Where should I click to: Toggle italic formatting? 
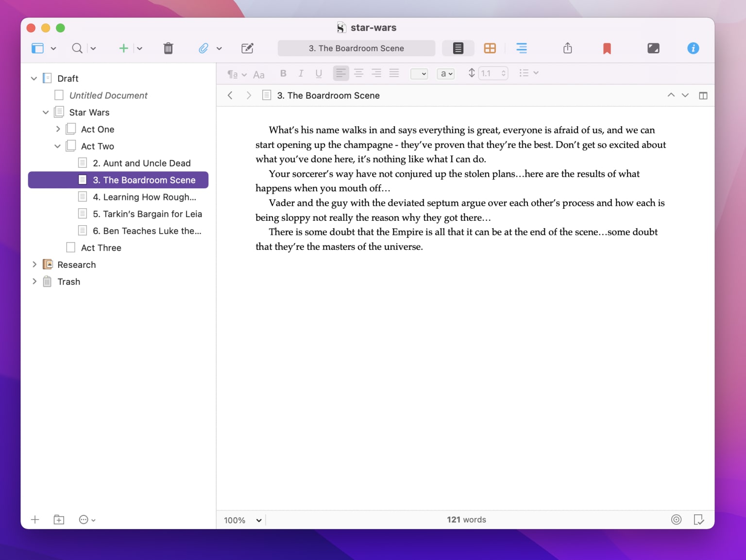[301, 73]
